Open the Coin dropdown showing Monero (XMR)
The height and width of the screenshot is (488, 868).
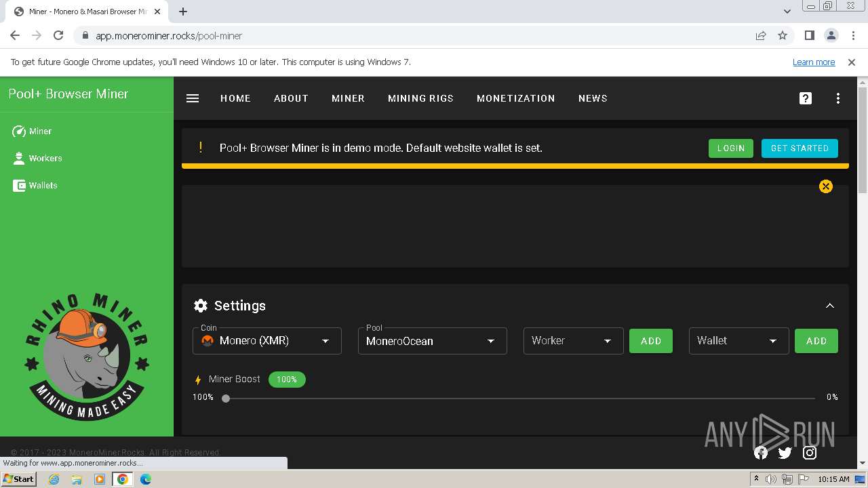267,341
